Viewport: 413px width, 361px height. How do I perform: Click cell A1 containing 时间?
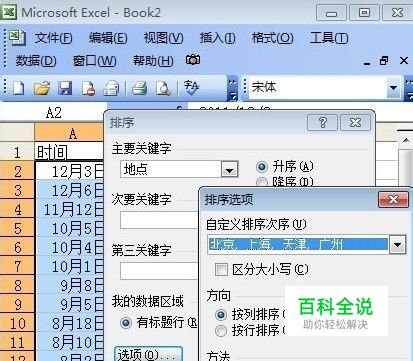click(69, 152)
